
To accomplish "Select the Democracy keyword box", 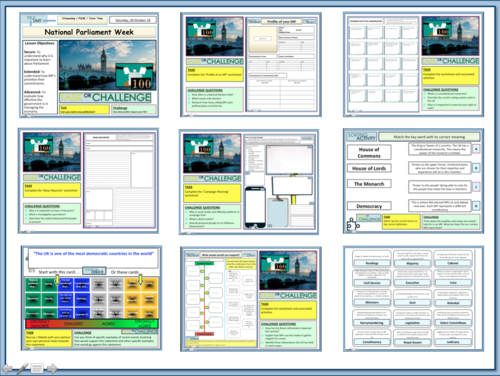I will pos(369,206).
